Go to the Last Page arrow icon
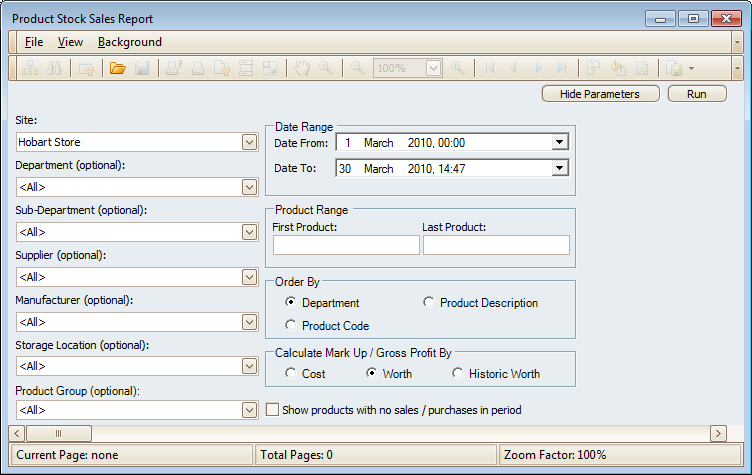This screenshot has height=475, width=752. click(x=562, y=68)
